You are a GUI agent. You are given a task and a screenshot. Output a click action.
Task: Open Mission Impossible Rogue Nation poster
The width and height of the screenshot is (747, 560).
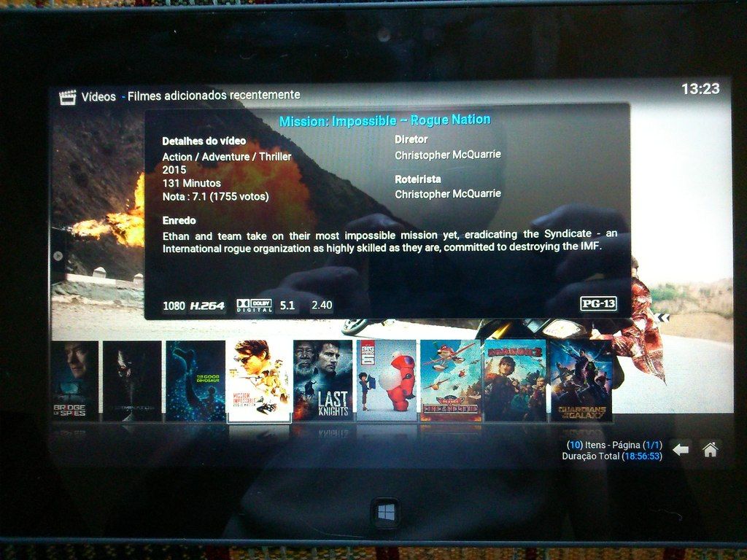point(259,381)
